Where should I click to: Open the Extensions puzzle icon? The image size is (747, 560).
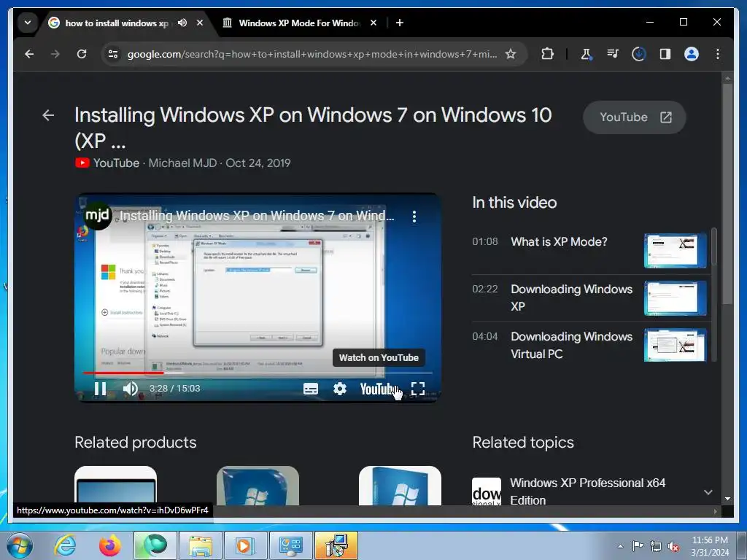pos(547,54)
